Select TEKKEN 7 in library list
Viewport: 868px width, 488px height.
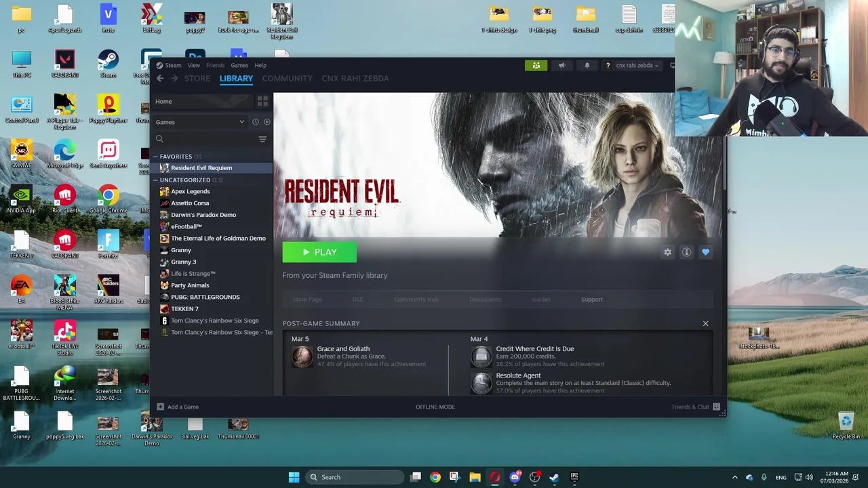(184, 309)
